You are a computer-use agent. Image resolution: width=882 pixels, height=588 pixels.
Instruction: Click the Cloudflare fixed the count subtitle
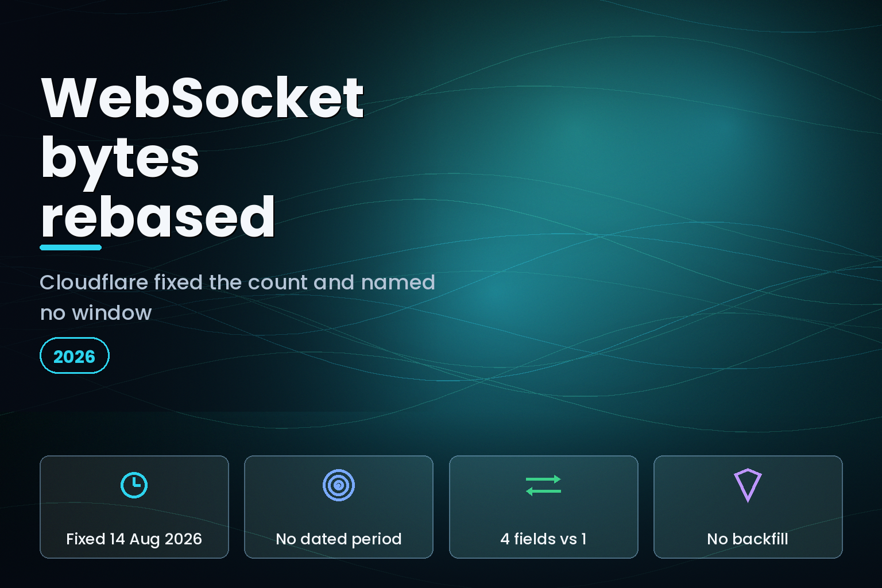(x=237, y=297)
